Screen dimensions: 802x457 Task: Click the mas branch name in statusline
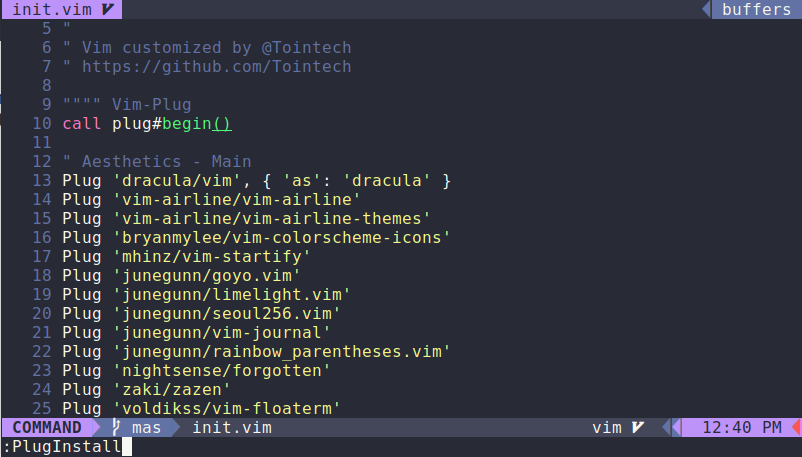coord(146,427)
